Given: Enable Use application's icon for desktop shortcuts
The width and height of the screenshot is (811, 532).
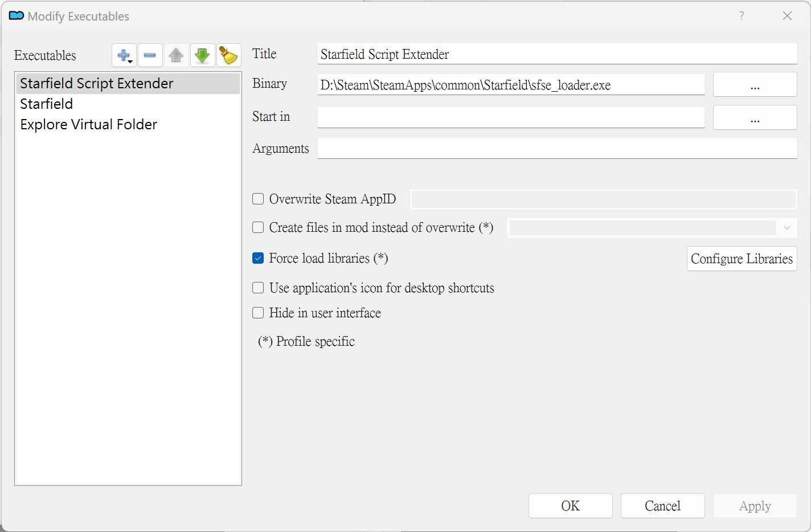Looking at the screenshot, I should pos(258,288).
